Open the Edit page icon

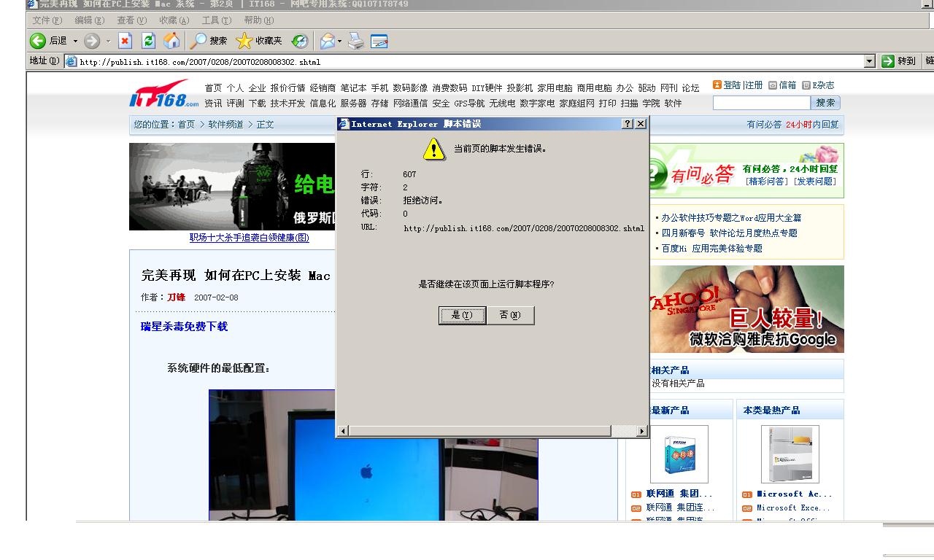[x=380, y=41]
